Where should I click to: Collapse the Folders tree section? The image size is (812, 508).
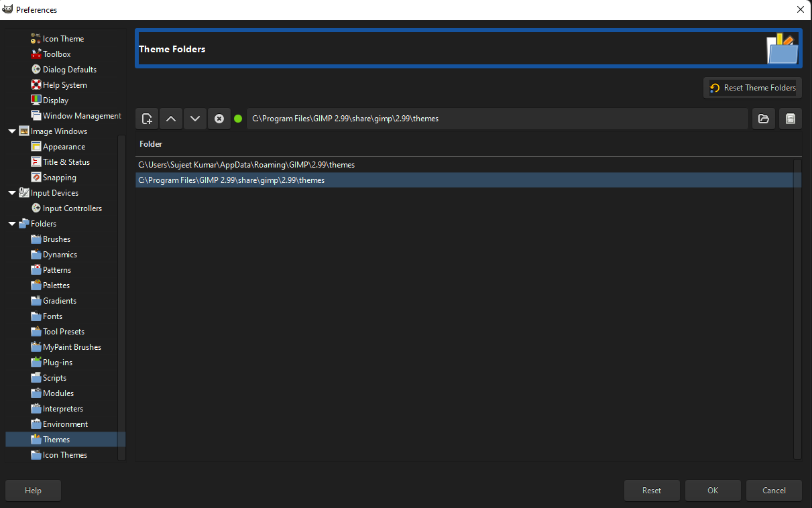point(12,224)
